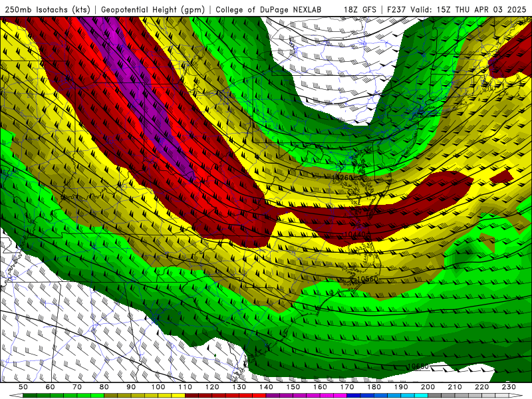Screen dimensions: 532x399
Task: Click the 140 value on the color scale
Action: (266, 387)
